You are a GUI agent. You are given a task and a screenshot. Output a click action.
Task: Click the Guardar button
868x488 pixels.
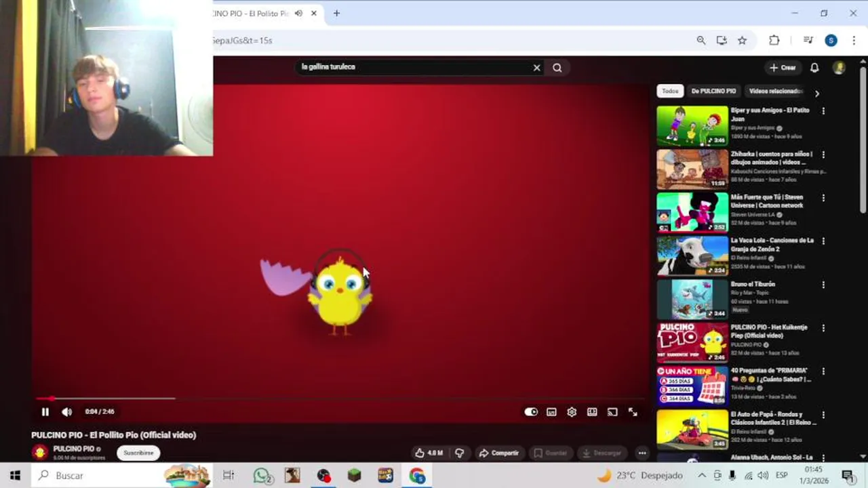coord(550,453)
